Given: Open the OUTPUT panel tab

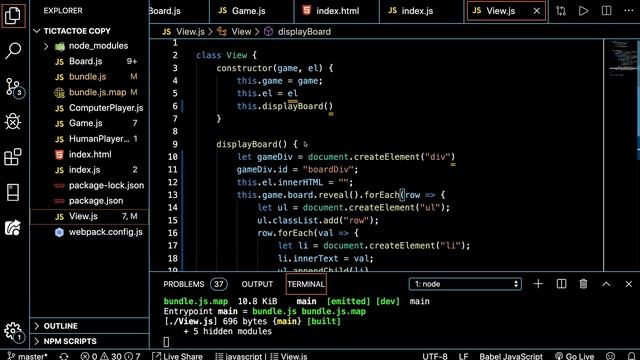Looking at the screenshot, I should pos(257,284).
